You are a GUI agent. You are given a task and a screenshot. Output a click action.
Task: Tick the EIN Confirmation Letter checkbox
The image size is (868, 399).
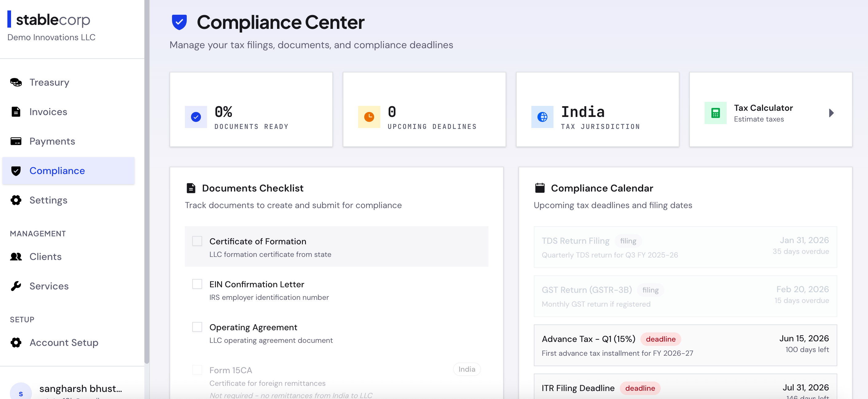pyautogui.click(x=197, y=284)
